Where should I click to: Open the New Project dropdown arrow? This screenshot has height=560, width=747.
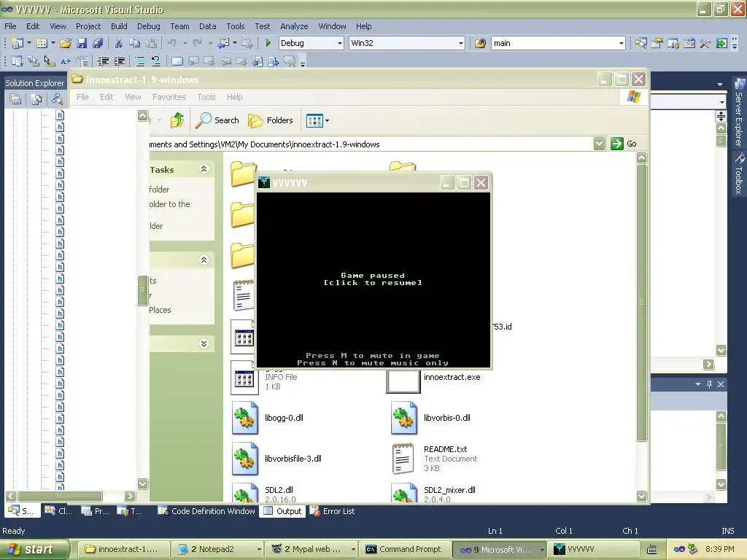pos(29,43)
